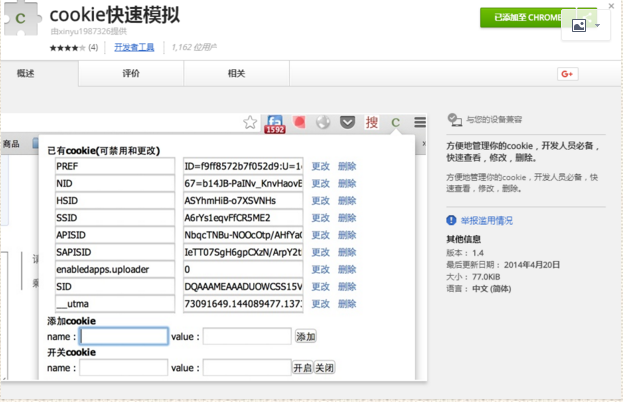623x402 pixels.
Task: Click the red 搜 toolbar icon
Action: click(x=372, y=122)
